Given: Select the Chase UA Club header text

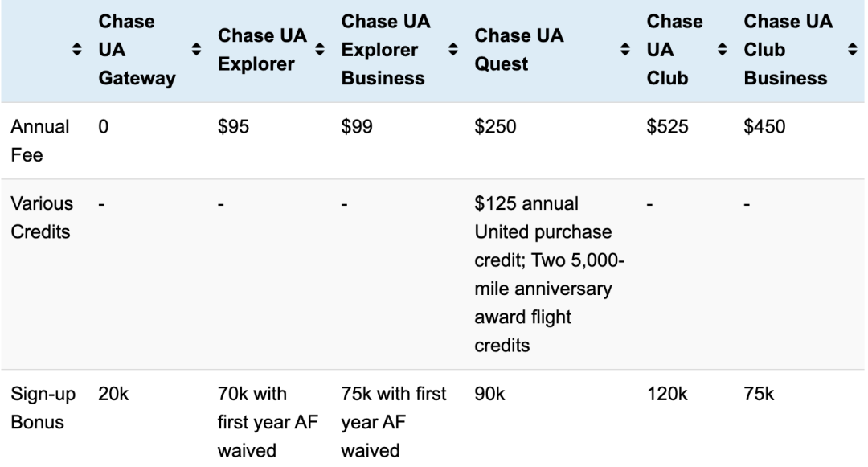Looking at the screenshot, I should pyautogui.click(x=674, y=50).
